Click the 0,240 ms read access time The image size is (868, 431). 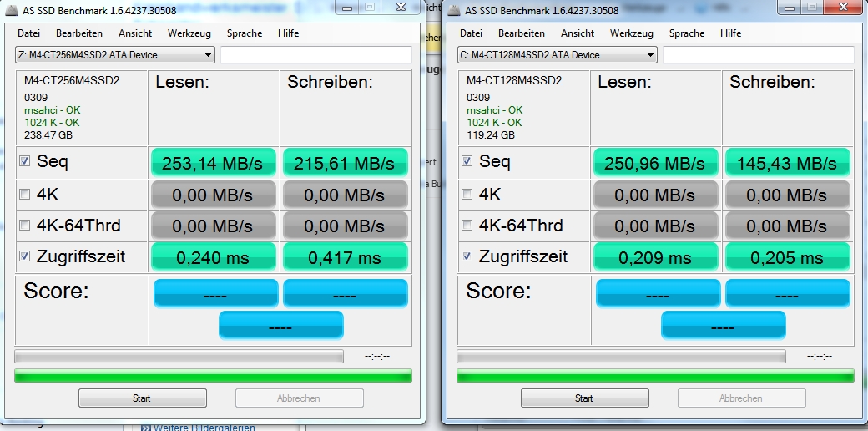coord(213,257)
